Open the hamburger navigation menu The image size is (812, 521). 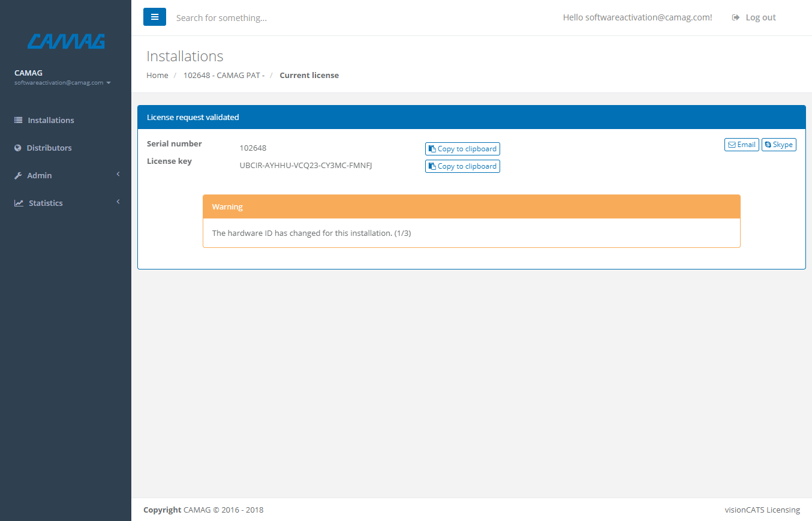point(155,17)
